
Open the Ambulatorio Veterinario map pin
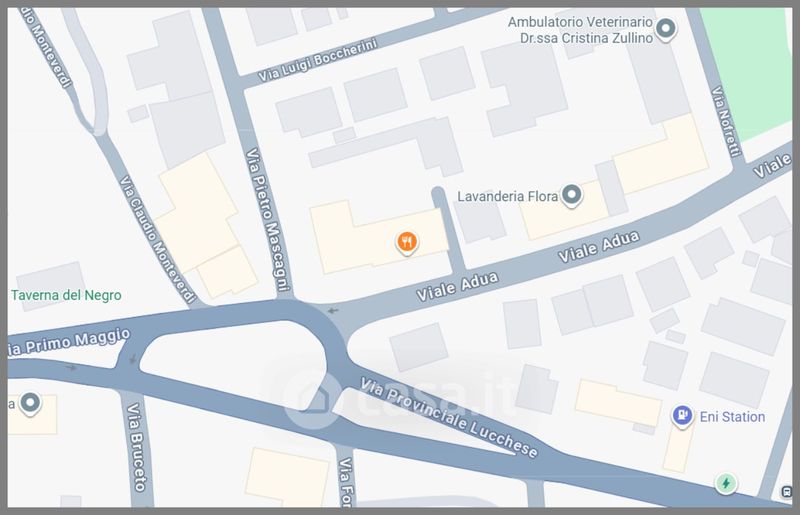(665, 29)
